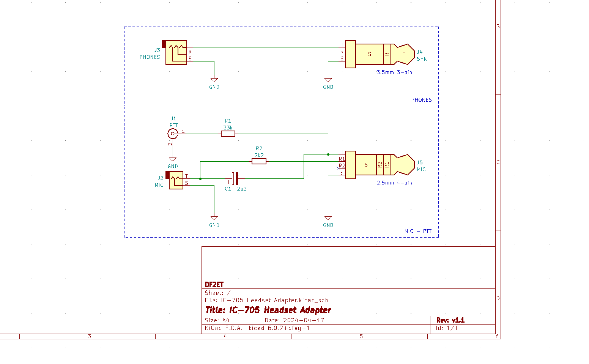Select the J1 PTT coaxial connector symbol
The height and width of the screenshot is (364, 589).
tap(173, 134)
